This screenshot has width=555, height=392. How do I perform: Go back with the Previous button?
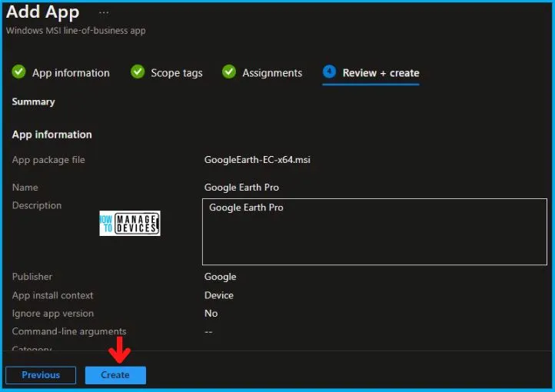tap(41, 375)
